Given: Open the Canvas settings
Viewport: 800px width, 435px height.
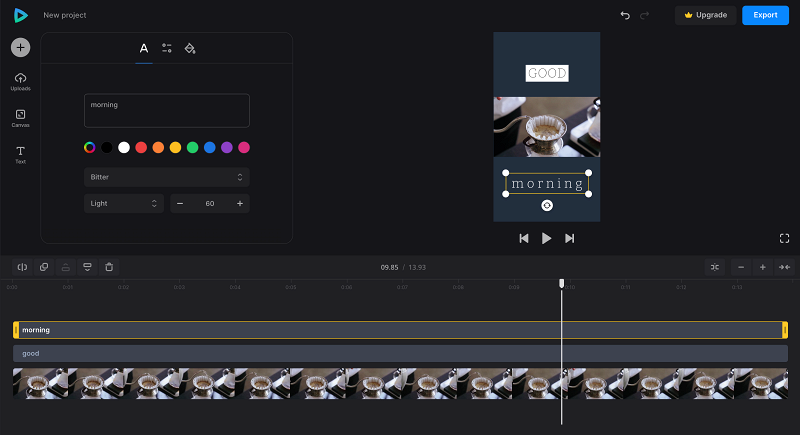Looking at the screenshot, I should point(20,118).
